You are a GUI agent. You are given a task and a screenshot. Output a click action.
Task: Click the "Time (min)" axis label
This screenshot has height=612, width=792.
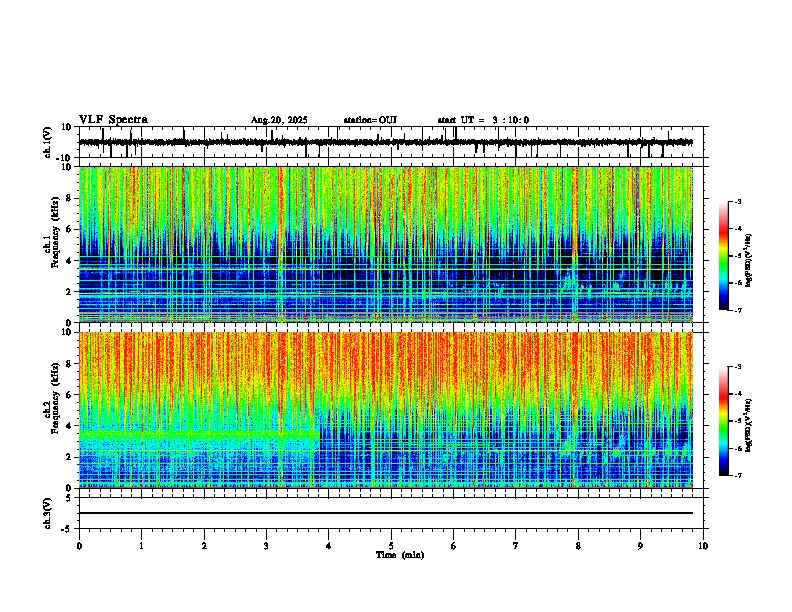(x=400, y=555)
